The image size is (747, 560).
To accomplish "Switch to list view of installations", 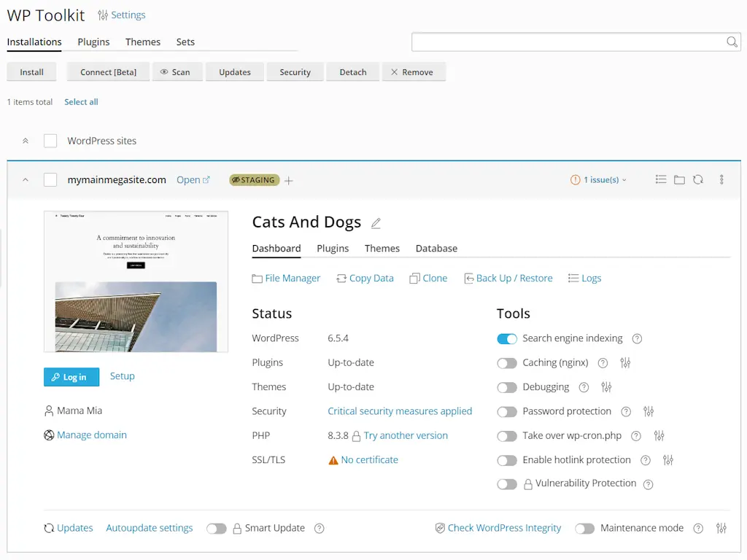I will click(661, 179).
